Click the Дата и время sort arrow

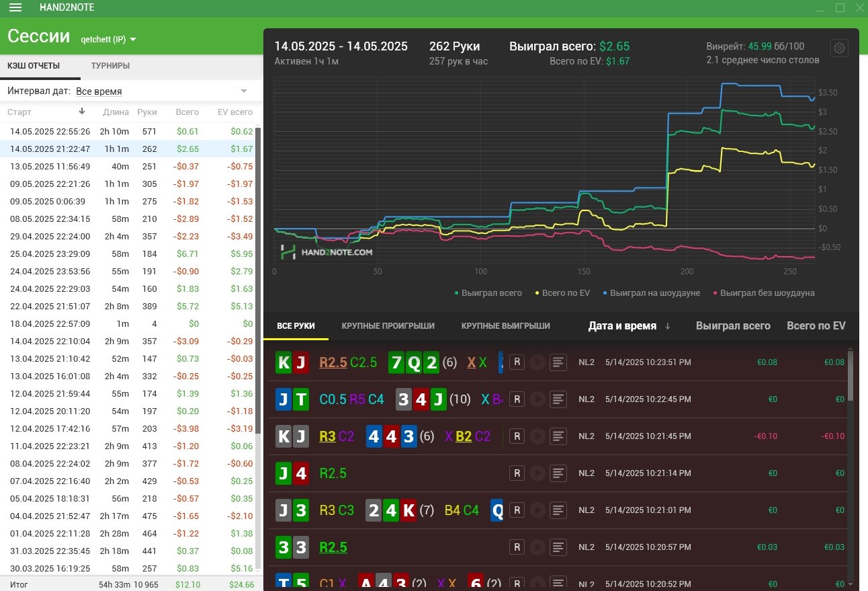(x=667, y=326)
